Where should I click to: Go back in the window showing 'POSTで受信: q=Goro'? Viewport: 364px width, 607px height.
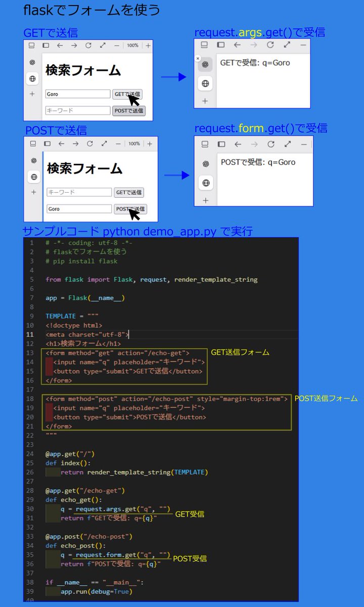pos(238,144)
